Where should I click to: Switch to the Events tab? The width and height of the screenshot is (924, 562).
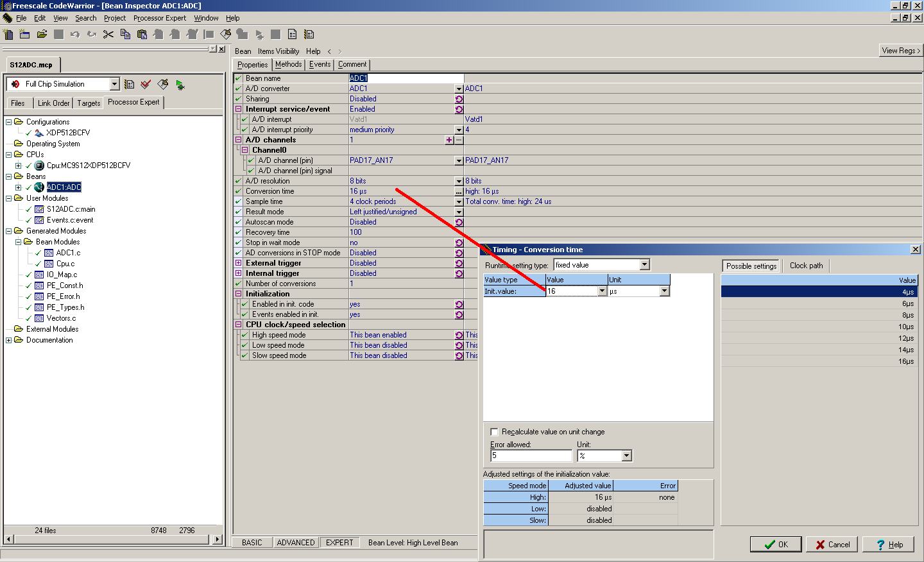click(320, 64)
